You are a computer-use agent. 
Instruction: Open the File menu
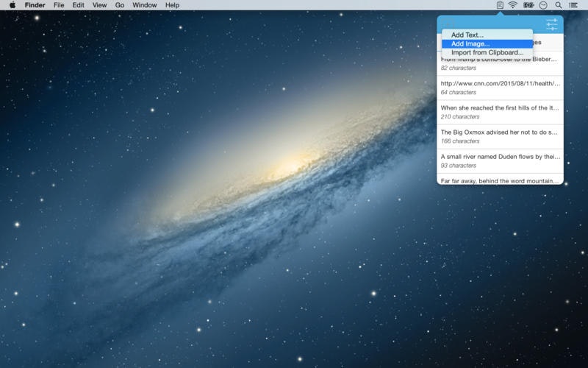coord(60,5)
